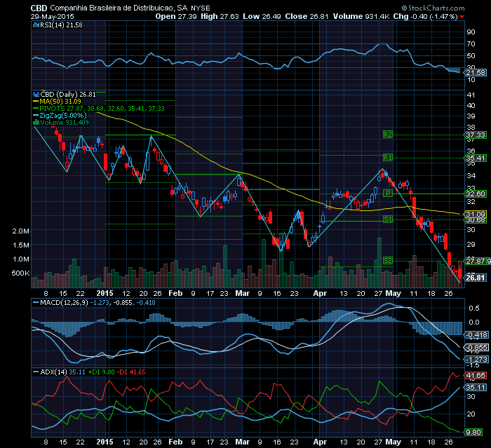The height and width of the screenshot is (448, 491).
Task: Click the R1 pivot marker
Action: [386, 158]
